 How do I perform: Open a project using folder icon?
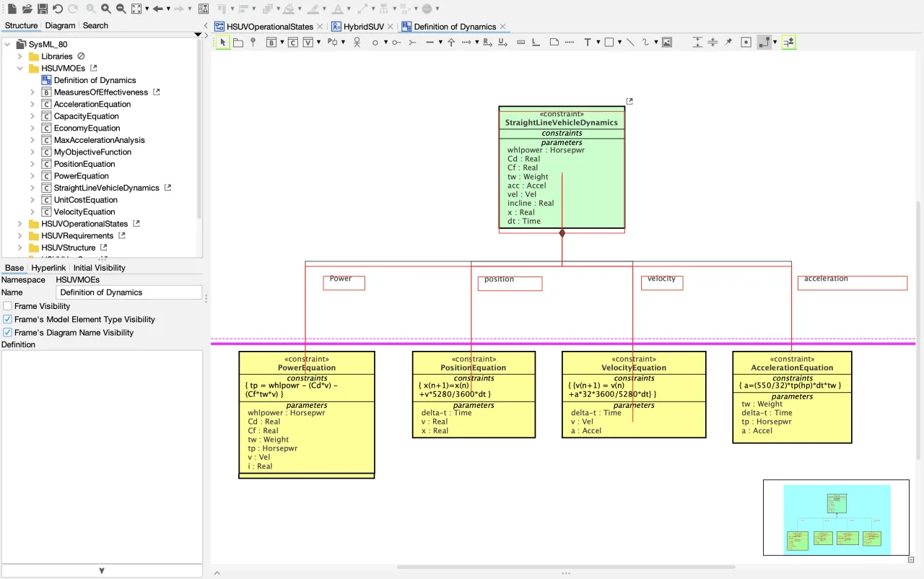(x=27, y=9)
